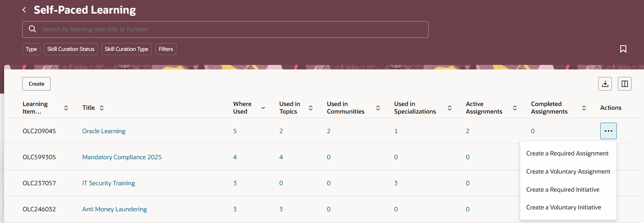Sort by Title column arrows
Screen dimensions: 644x223
[x=101, y=108]
